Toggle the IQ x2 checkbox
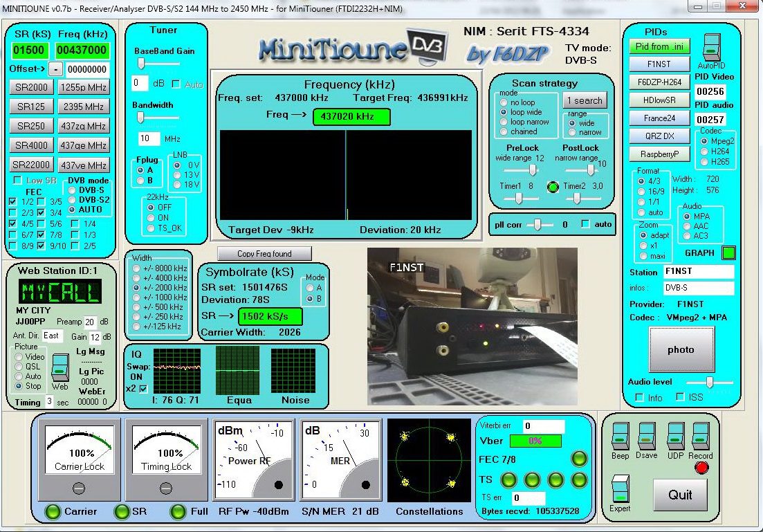This screenshot has width=763, height=532. coord(143,389)
